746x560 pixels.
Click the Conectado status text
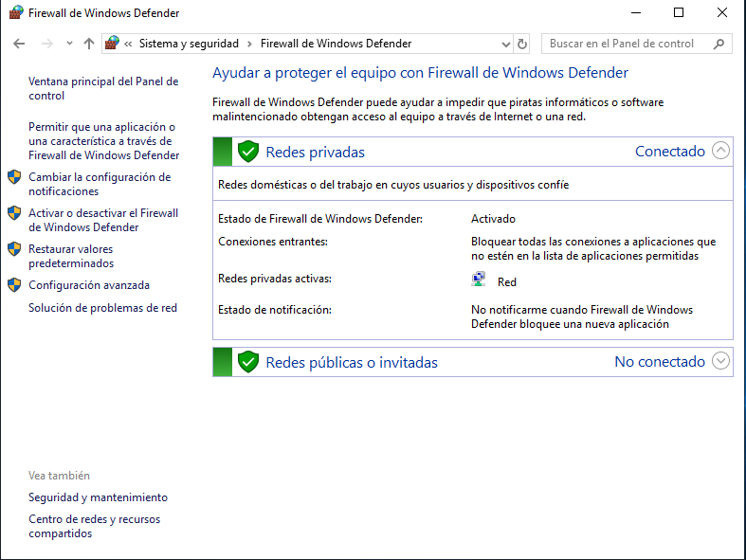click(x=670, y=152)
